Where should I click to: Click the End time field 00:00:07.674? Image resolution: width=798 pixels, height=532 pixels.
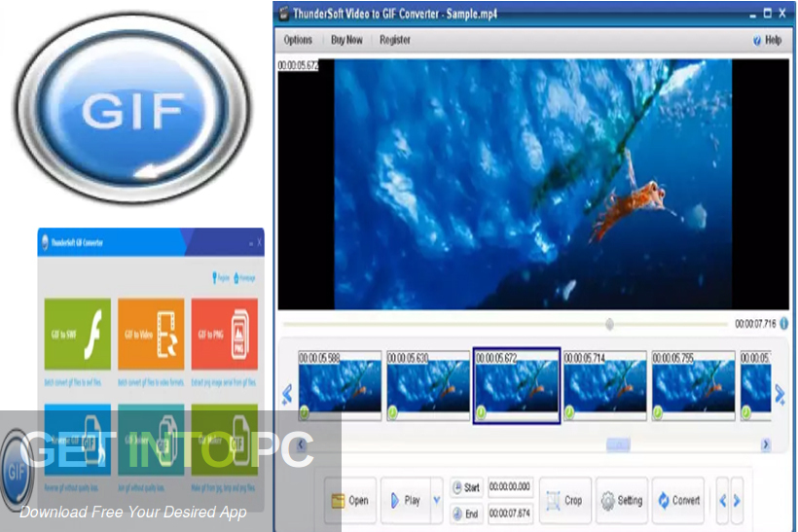(510, 514)
